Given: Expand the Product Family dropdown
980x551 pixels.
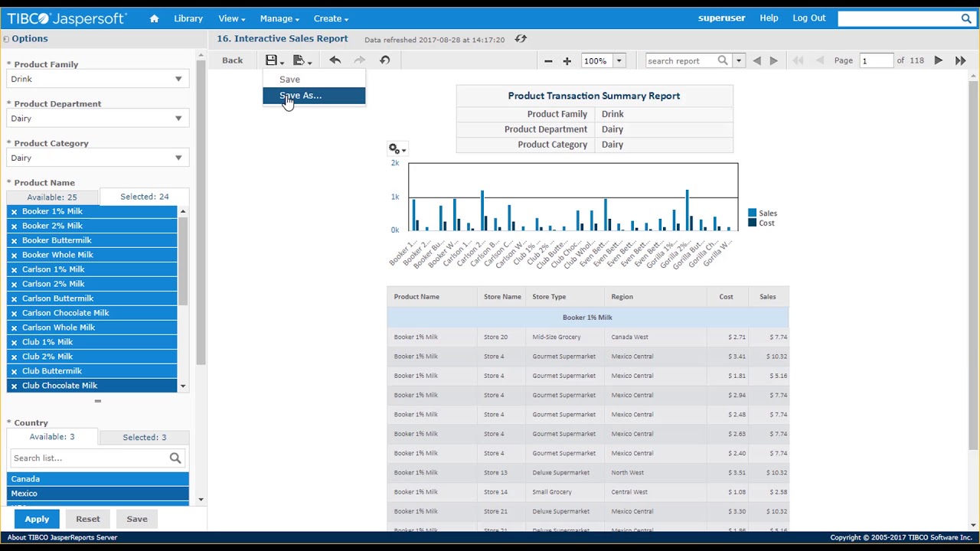Looking at the screenshot, I should 178,79.
